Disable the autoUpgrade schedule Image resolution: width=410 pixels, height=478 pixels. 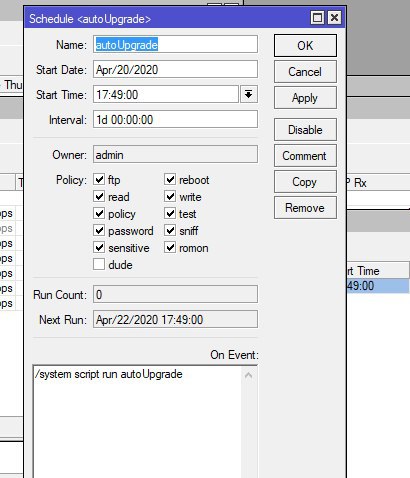[x=305, y=129]
